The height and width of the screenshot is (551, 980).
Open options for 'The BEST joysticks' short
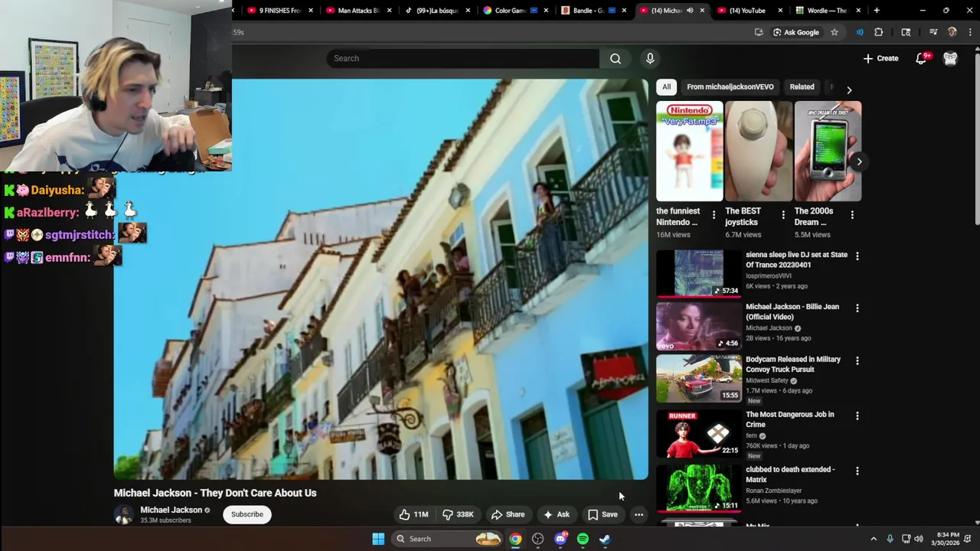[x=782, y=215]
